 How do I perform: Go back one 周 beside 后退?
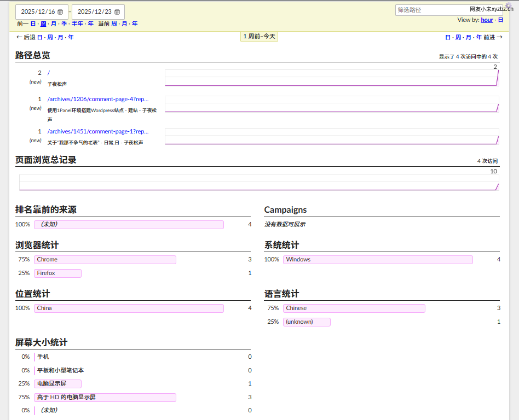click(50, 37)
